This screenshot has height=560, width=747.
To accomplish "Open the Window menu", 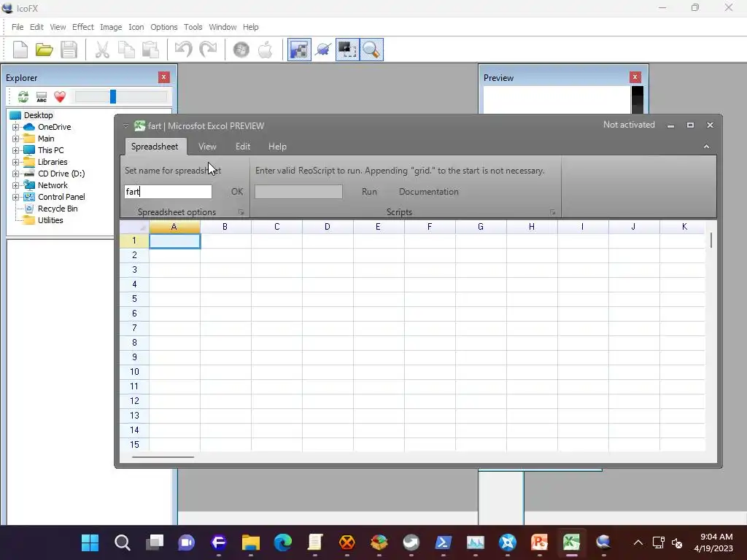I will (x=222, y=27).
